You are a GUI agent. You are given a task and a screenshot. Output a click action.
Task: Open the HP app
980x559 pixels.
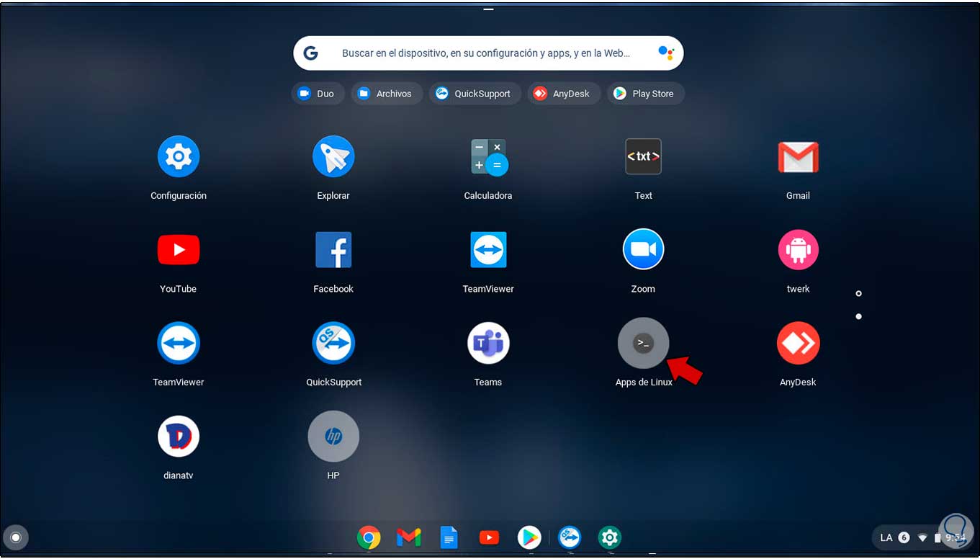[333, 437]
